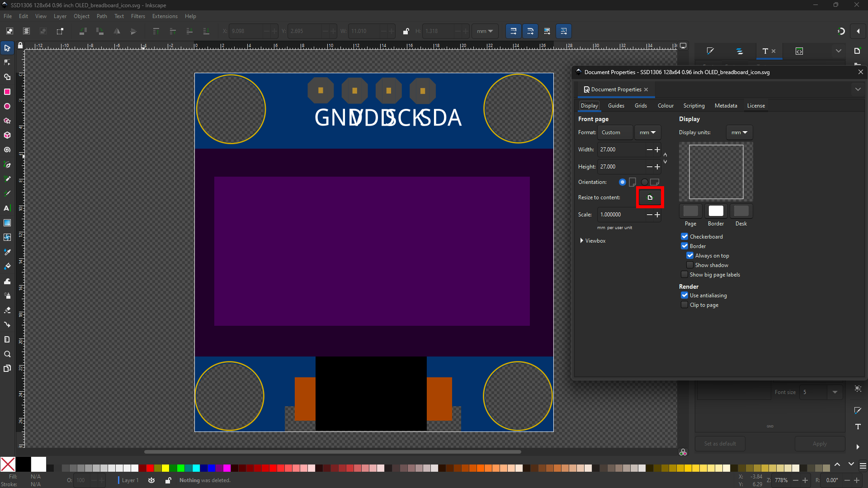Select the Spray tool
868x488 pixels.
coord(7,296)
